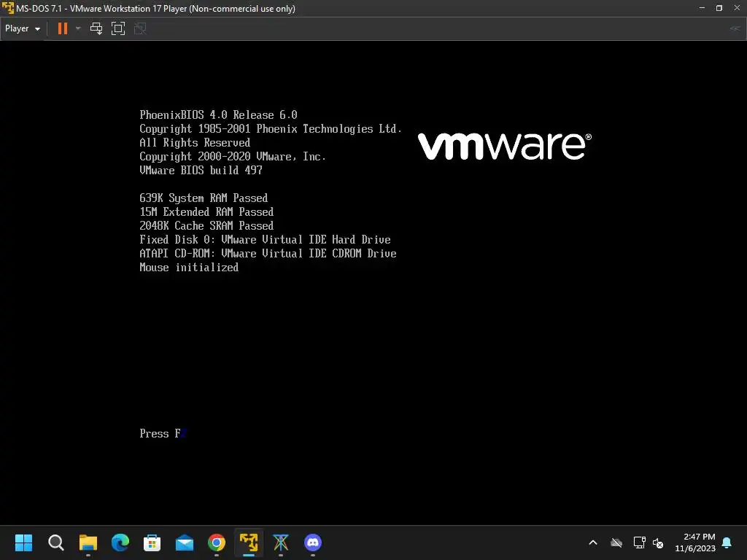747x560 pixels.
Task: Restore down the VMware Player window
Action: click(719, 8)
